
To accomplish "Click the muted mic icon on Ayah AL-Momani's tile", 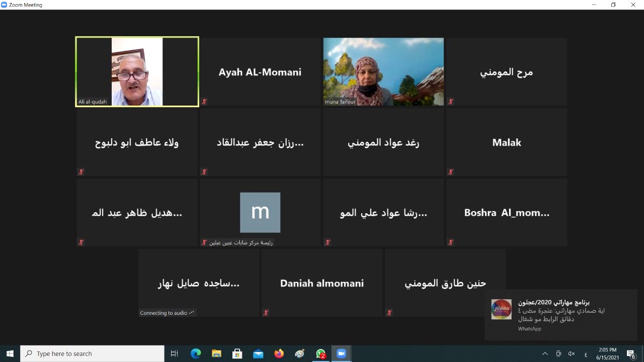I will point(204,102).
